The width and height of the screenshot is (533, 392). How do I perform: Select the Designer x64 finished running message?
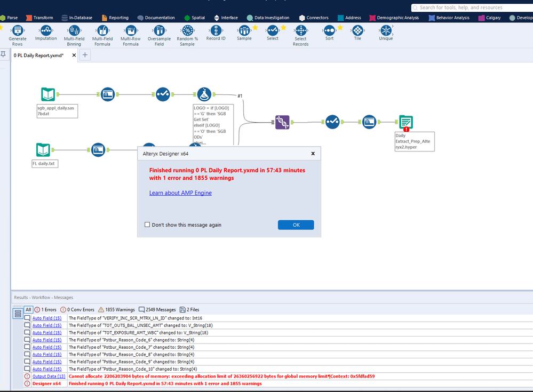[x=165, y=383]
